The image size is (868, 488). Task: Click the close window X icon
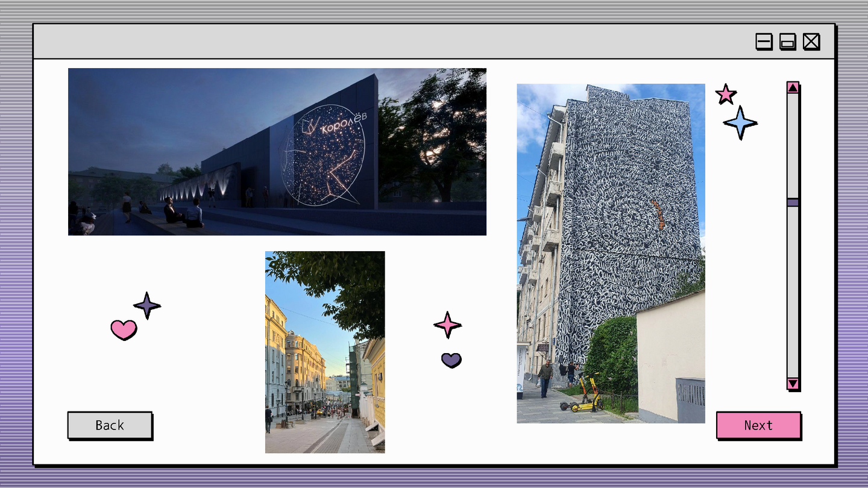coord(811,42)
